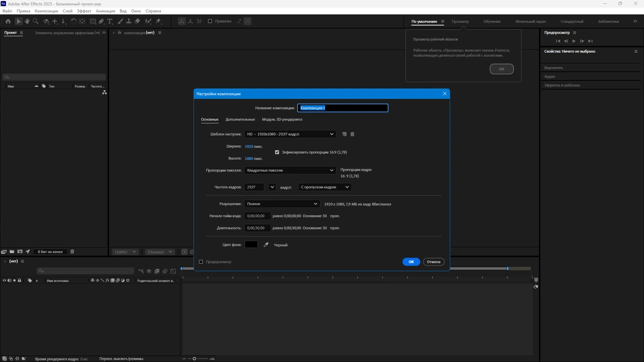The height and width of the screenshot is (362, 644).
Task: Open the frame rate value arrow dropdown
Action: (272, 187)
